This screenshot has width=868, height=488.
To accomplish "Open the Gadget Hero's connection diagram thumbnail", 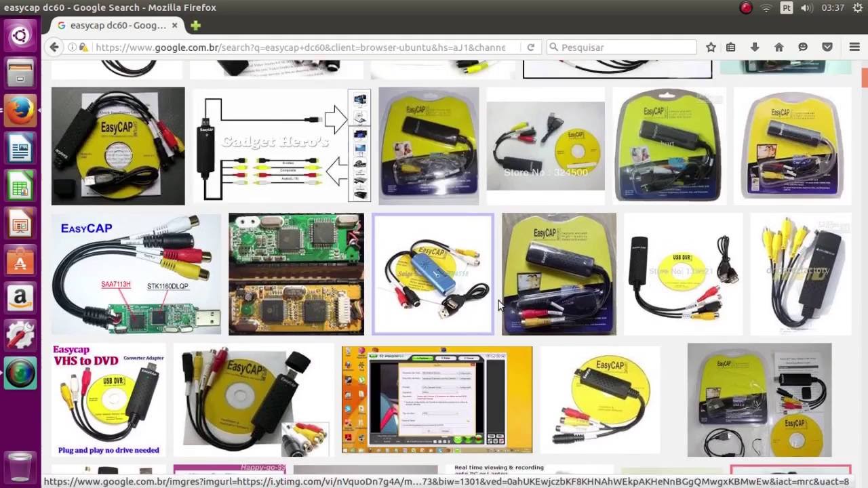I will 281,146.
